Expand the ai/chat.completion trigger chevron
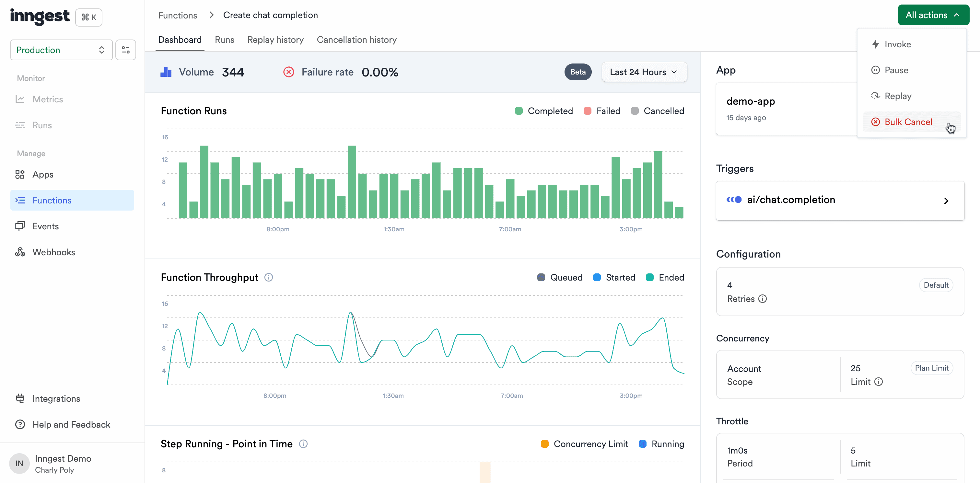Viewport: 980px width, 483px height. (x=947, y=200)
